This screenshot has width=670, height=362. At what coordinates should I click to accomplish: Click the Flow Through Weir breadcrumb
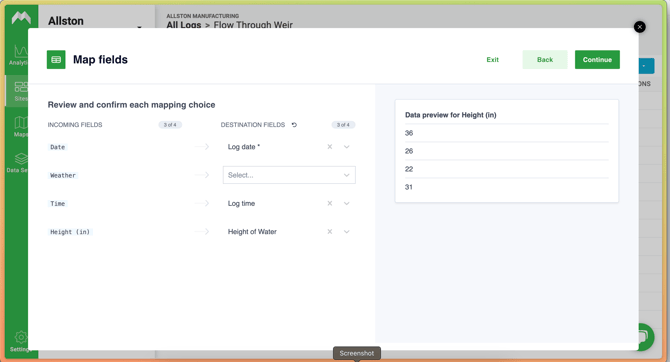[253, 25]
